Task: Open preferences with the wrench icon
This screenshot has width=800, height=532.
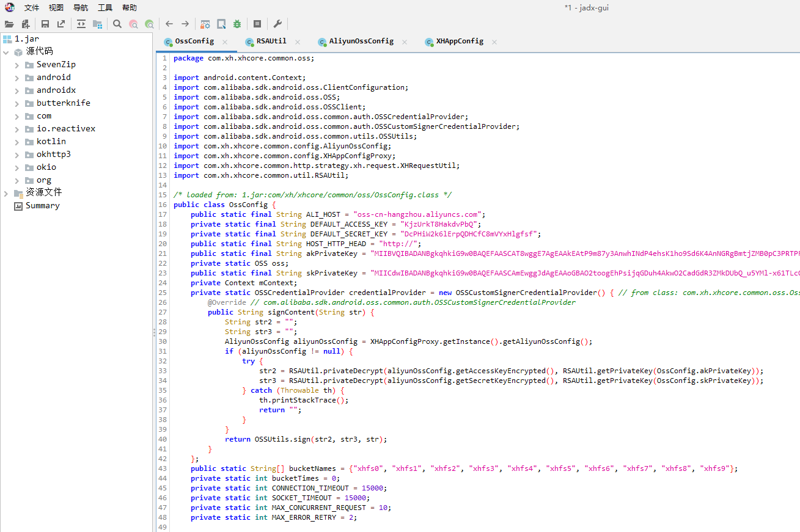Action: point(277,24)
